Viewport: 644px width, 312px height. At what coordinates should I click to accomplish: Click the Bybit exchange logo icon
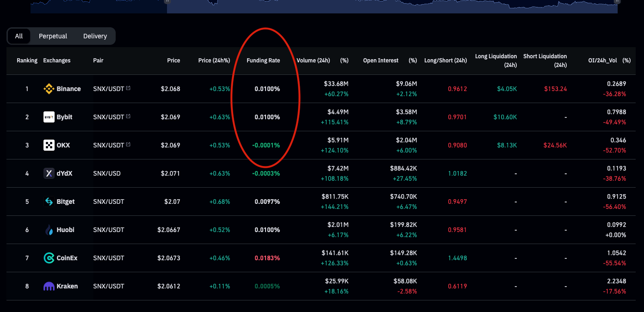[x=49, y=117]
